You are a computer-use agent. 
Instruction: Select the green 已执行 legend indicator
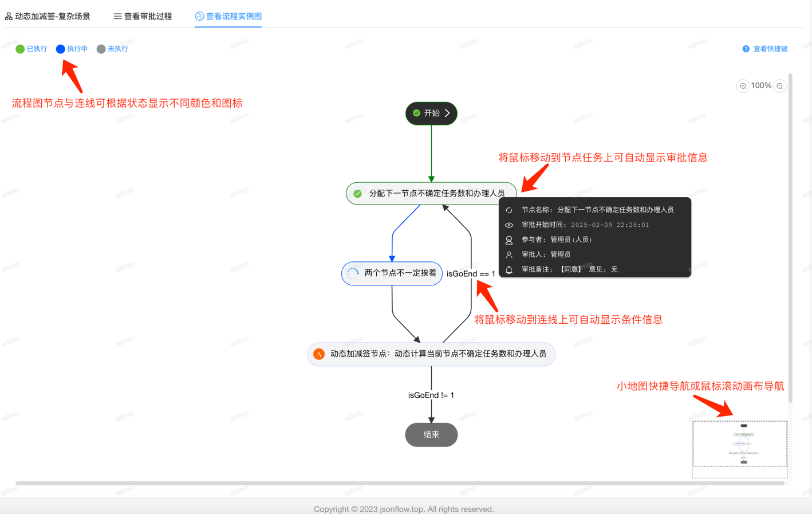18,49
